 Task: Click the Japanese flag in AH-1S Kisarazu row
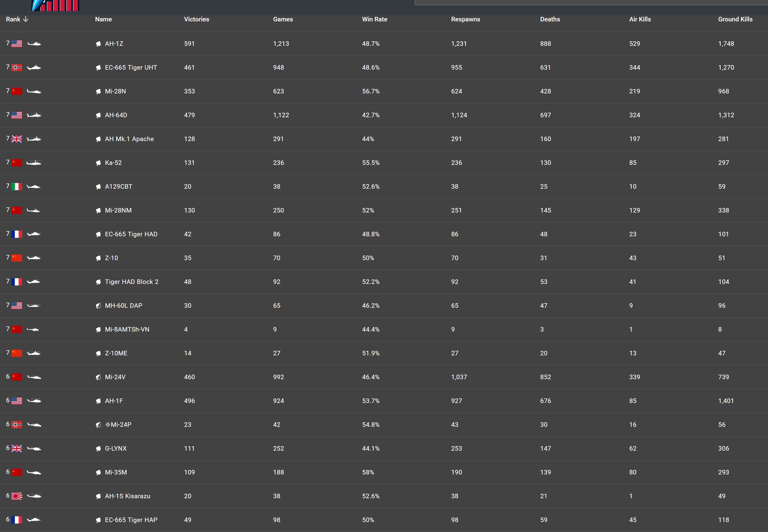coord(17,496)
